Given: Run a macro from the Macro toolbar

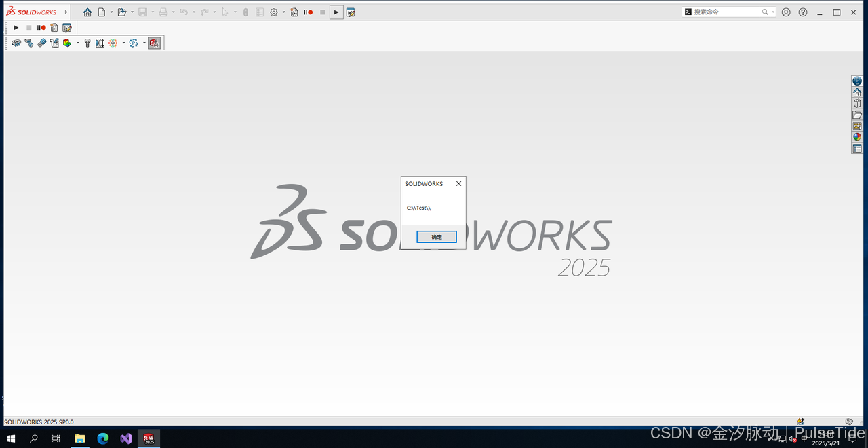Looking at the screenshot, I should [16, 27].
